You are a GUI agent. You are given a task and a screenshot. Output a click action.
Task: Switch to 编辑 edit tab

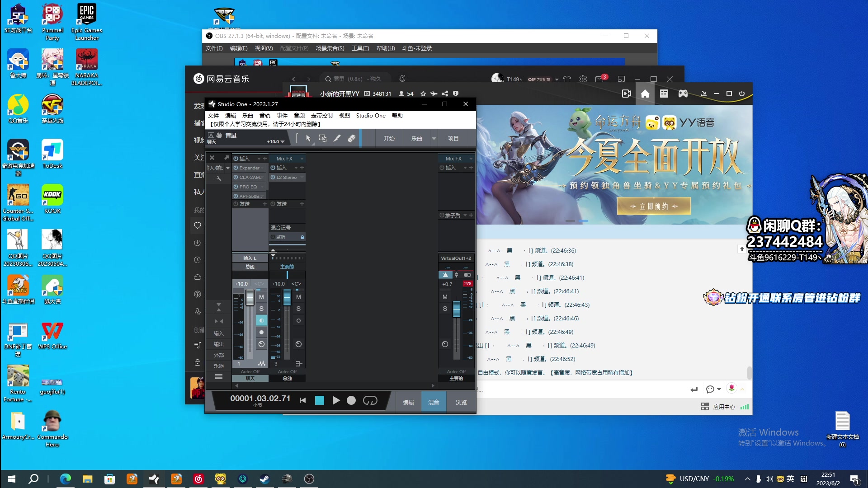[409, 402]
